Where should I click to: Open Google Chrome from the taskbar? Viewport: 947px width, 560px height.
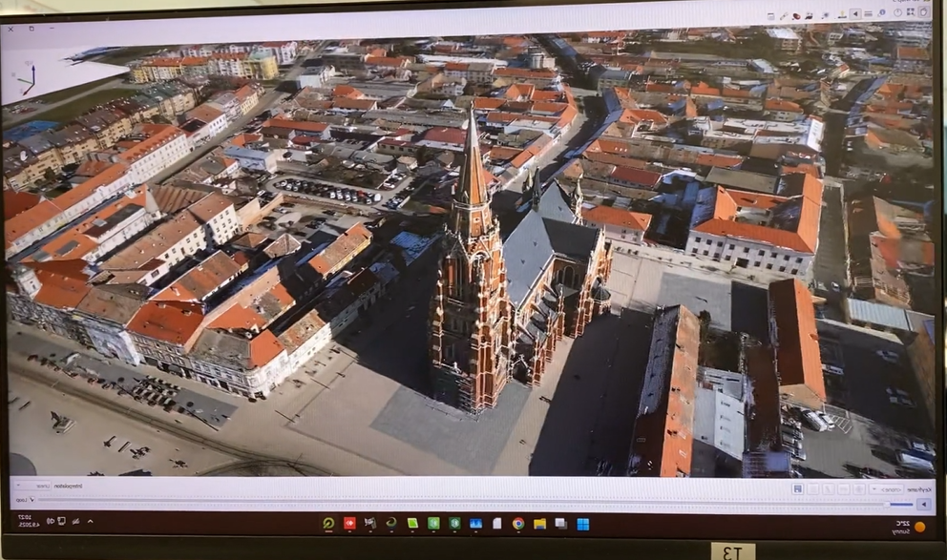tap(517, 524)
